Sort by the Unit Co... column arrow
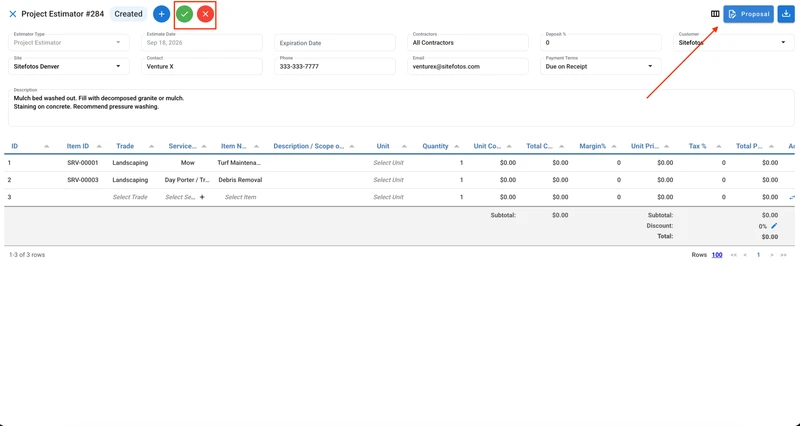800x426 pixels. pos(509,146)
